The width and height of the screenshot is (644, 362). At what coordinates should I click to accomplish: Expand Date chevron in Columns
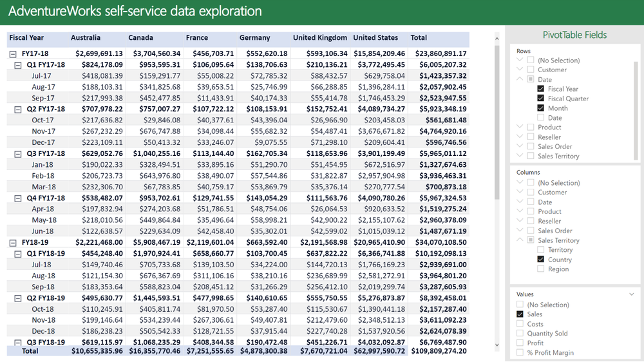pos(520,202)
